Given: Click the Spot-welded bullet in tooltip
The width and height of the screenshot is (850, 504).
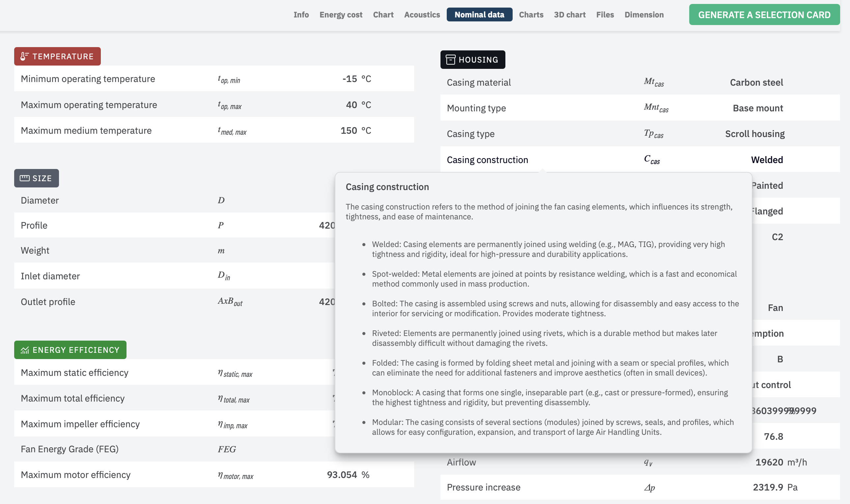Looking at the screenshot, I should (554, 279).
